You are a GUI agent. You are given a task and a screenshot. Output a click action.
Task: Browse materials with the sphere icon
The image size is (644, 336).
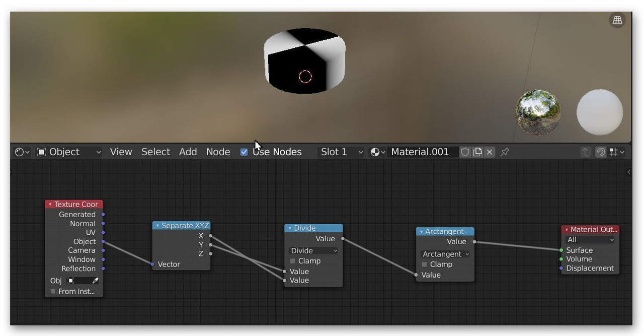point(377,152)
